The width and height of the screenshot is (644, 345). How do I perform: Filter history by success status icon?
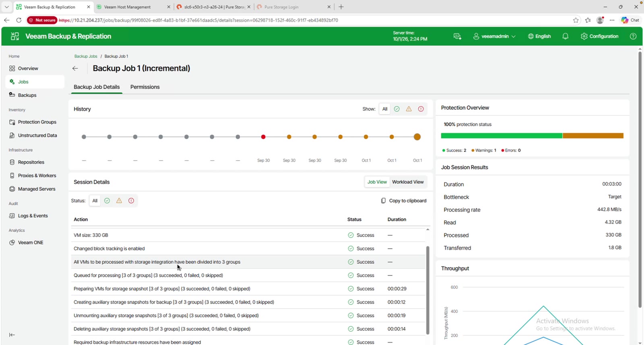[397, 109]
